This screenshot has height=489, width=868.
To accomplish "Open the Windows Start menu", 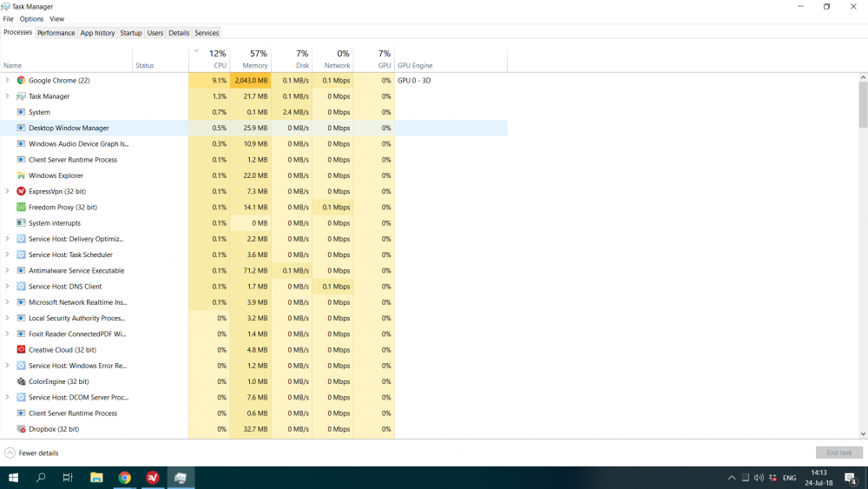I will pos(13,478).
